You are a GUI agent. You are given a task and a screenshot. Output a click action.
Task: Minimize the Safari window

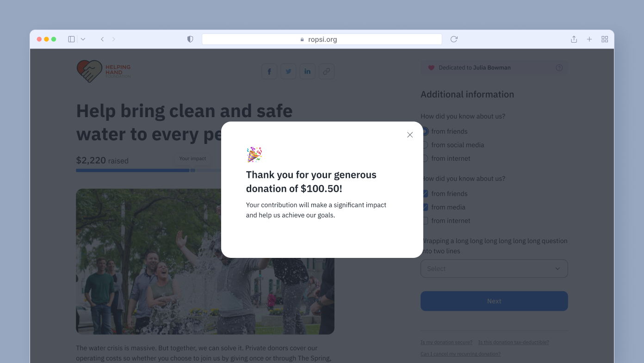[x=46, y=39]
